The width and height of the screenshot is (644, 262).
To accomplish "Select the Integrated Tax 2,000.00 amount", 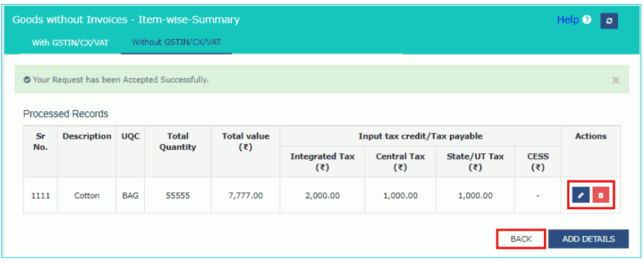I will [x=322, y=195].
